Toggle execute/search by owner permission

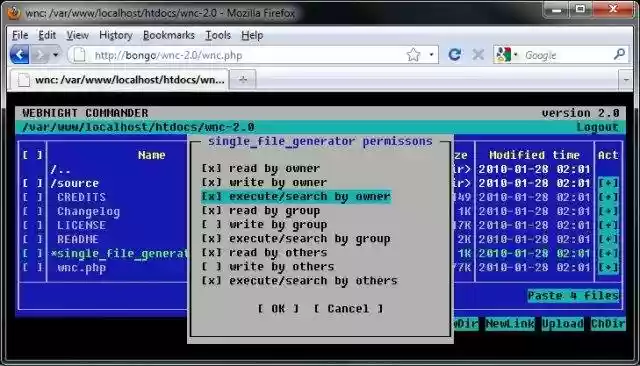tap(296, 196)
